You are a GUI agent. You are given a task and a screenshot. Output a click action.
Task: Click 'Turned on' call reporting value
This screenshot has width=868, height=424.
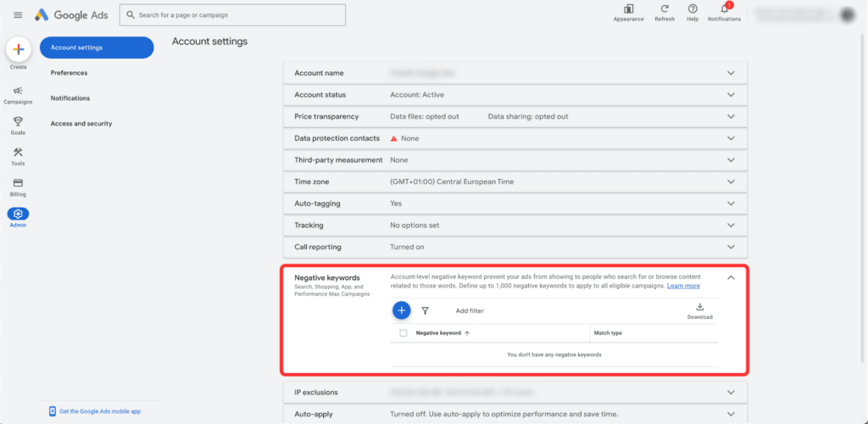pyautogui.click(x=407, y=247)
